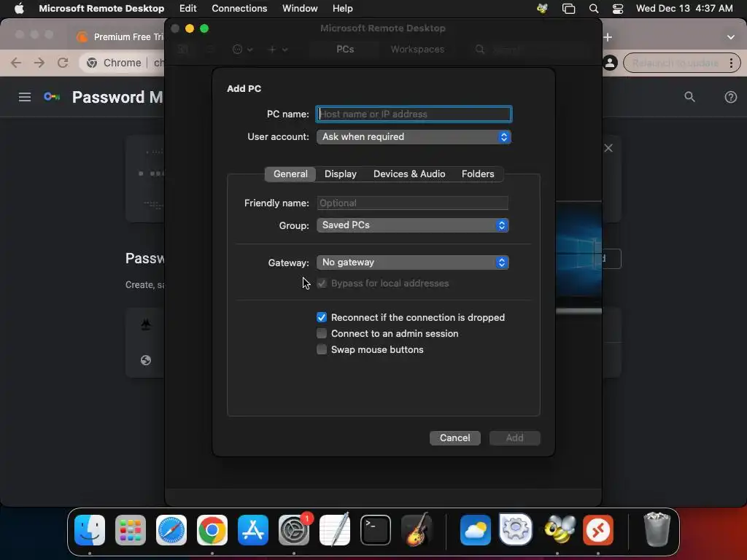Click the Apple menu logo

[19, 9]
